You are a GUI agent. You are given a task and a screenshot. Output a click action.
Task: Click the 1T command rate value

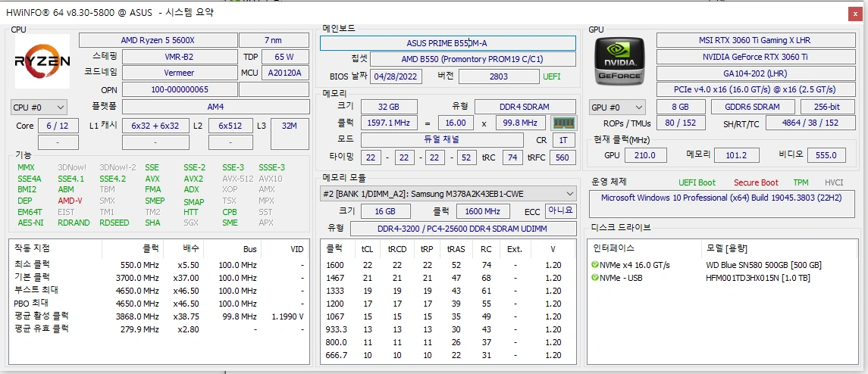(563, 140)
